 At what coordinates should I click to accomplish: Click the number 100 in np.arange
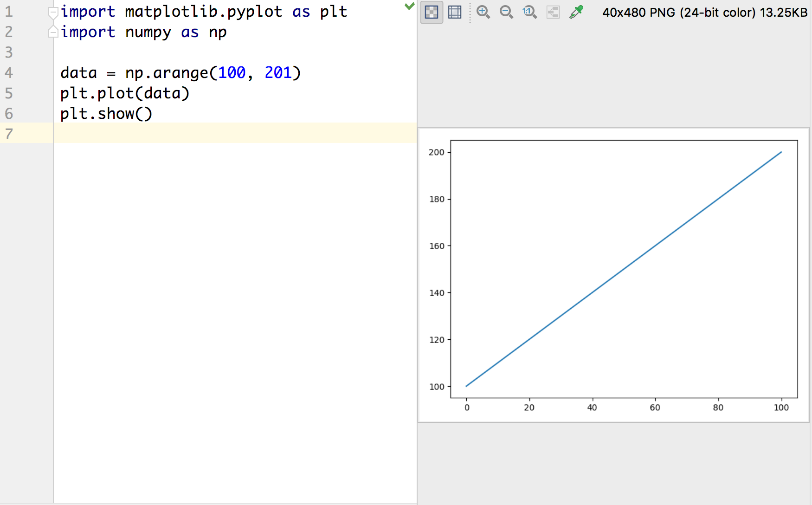tap(232, 73)
